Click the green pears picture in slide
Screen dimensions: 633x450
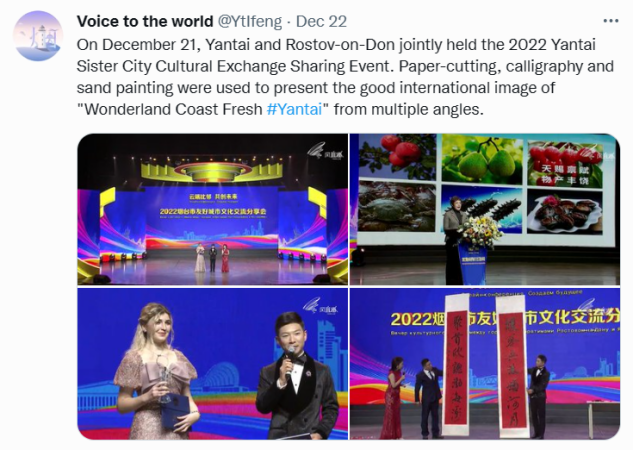(482, 158)
